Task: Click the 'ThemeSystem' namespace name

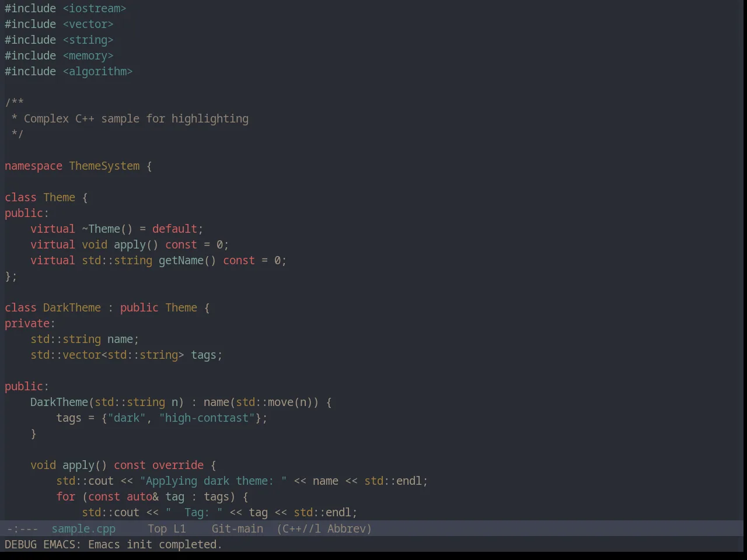Action: (x=104, y=166)
